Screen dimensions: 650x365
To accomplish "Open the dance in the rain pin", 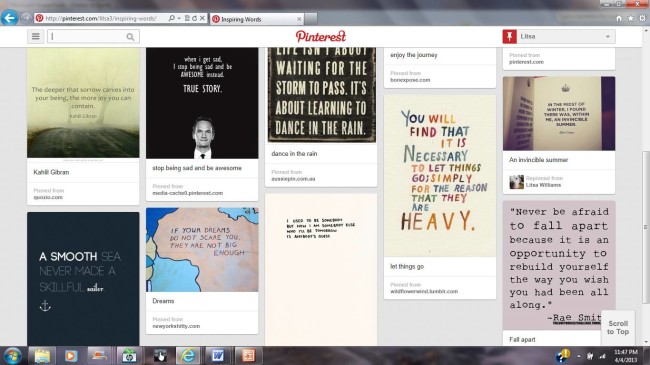I will click(321, 95).
